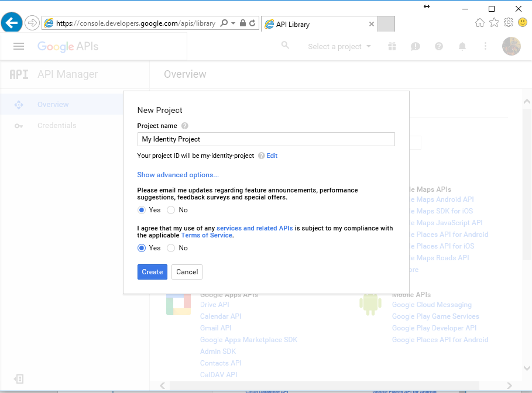The height and width of the screenshot is (393, 532).
Task: Open Drive API link
Action: pos(214,305)
